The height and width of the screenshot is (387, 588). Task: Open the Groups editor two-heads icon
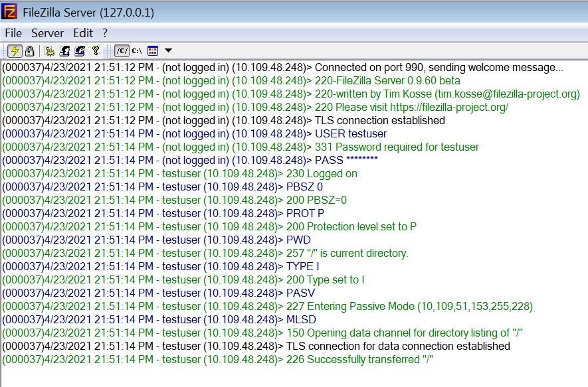pyautogui.click(x=80, y=50)
